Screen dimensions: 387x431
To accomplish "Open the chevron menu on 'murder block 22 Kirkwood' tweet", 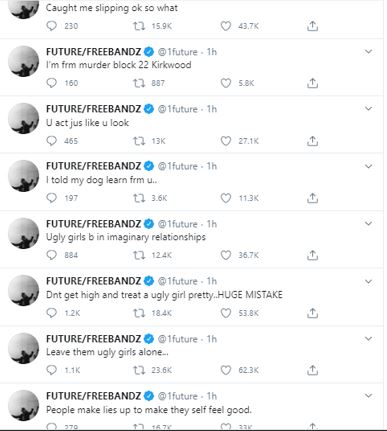I will [x=368, y=52].
